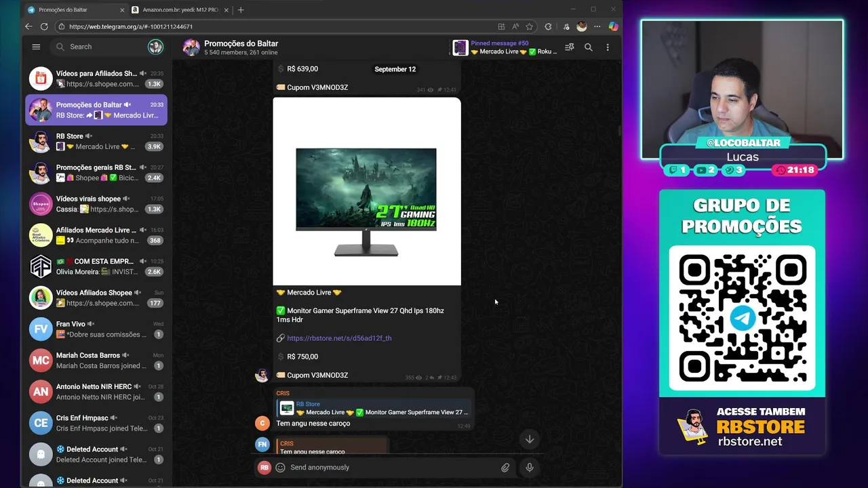Click the AN avatar of Antonio Netto
This screenshot has width=868, height=488.
[41, 392]
